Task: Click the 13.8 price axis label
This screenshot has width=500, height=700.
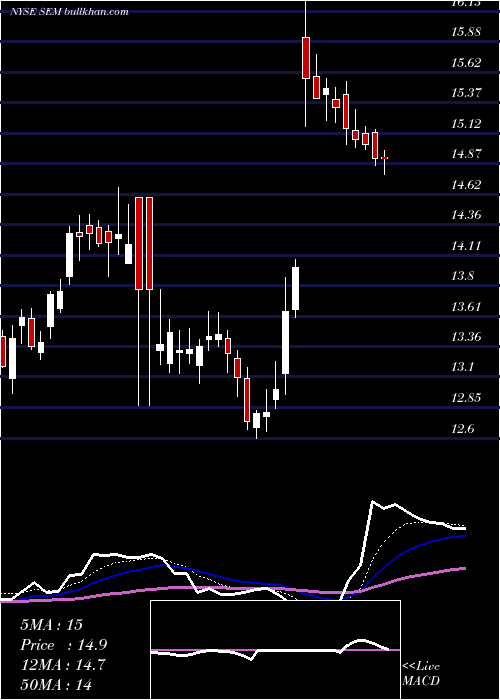Action: pyautogui.click(x=462, y=276)
